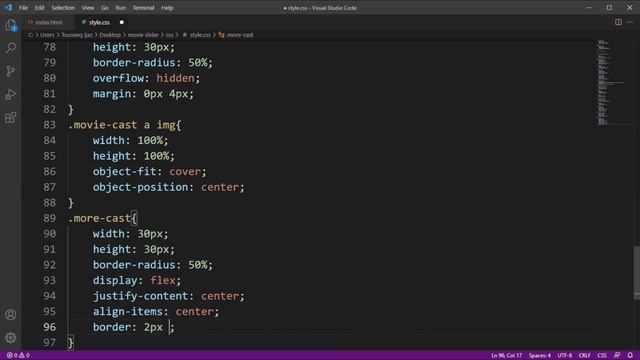
Task: Click the border-radius: 50% on line 79
Action: 153,63
